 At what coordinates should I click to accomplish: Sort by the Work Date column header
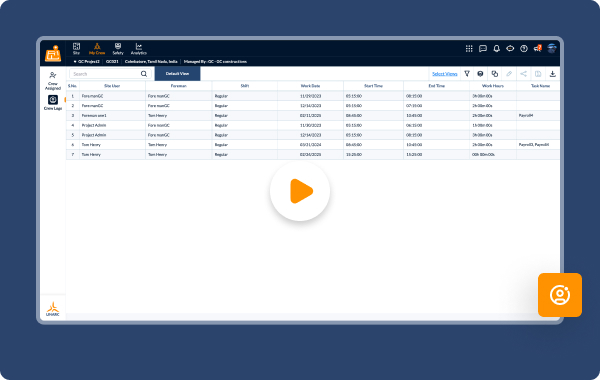310,86
